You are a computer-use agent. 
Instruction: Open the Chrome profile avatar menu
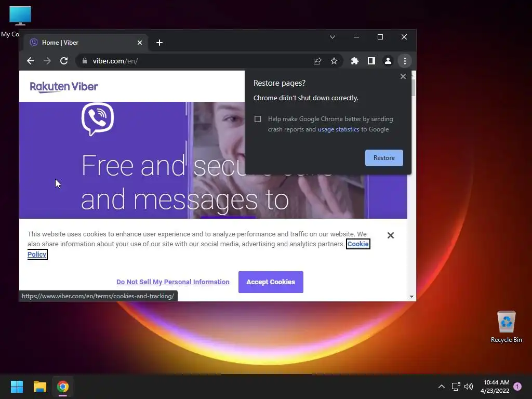(388, 61)
